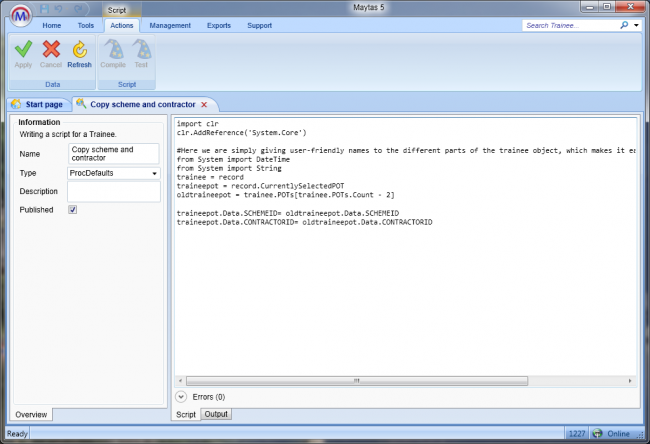Click the save disk icon in title bar
650x444 pixels.
pyautogui.click(x=44, y=8)
